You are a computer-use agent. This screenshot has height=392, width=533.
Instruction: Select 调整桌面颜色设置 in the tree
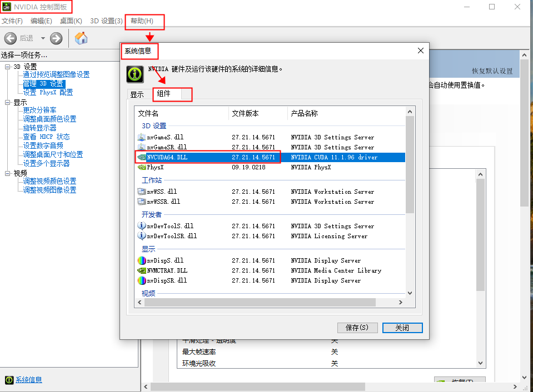[x=49, y=119]
